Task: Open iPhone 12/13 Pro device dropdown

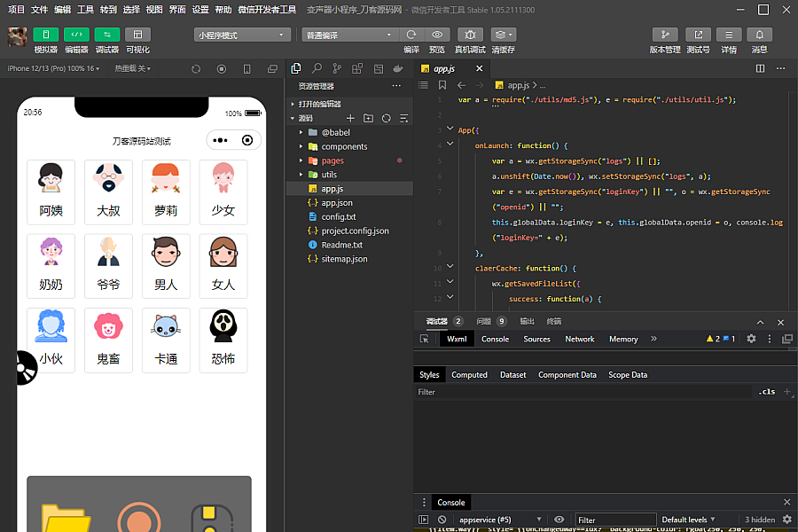Action: point(53,68)
